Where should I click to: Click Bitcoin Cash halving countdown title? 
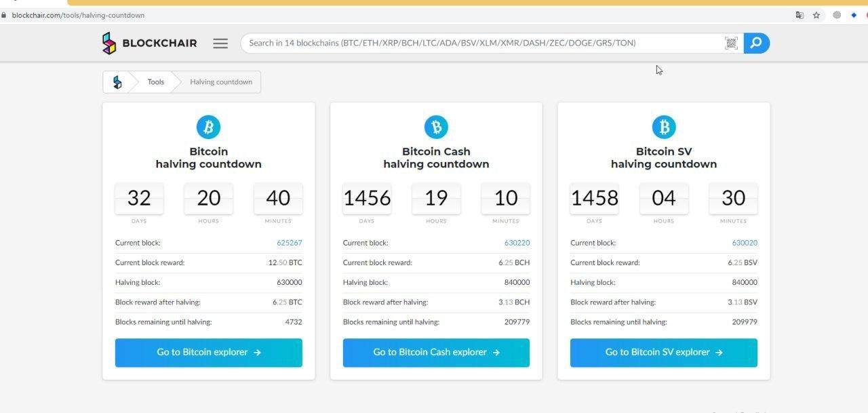click(x=436, y=158)
